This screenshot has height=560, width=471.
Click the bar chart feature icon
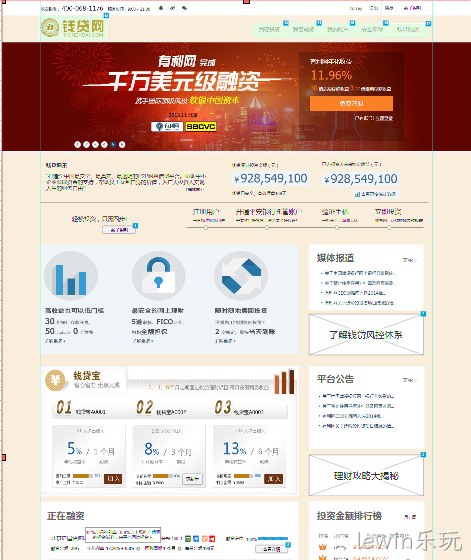click(71, 277)
